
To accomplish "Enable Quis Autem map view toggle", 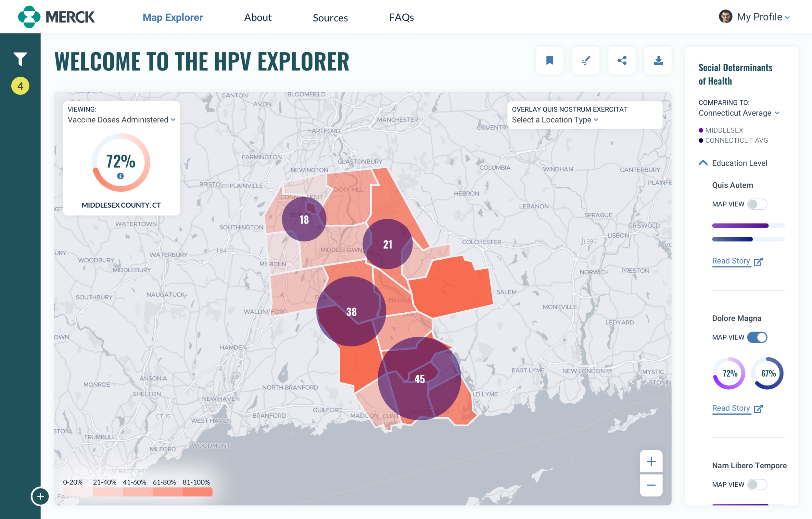I will click(x=757, y=204).
